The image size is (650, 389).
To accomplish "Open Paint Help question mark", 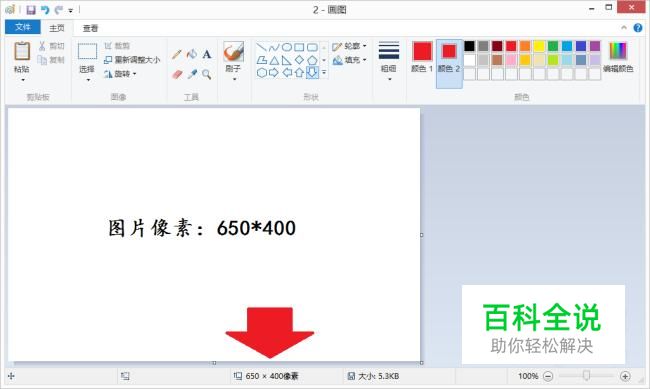I will coord(638,28).
